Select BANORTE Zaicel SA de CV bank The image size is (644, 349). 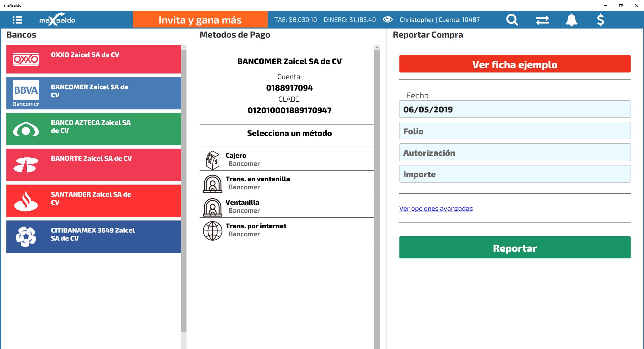(94, 165)
